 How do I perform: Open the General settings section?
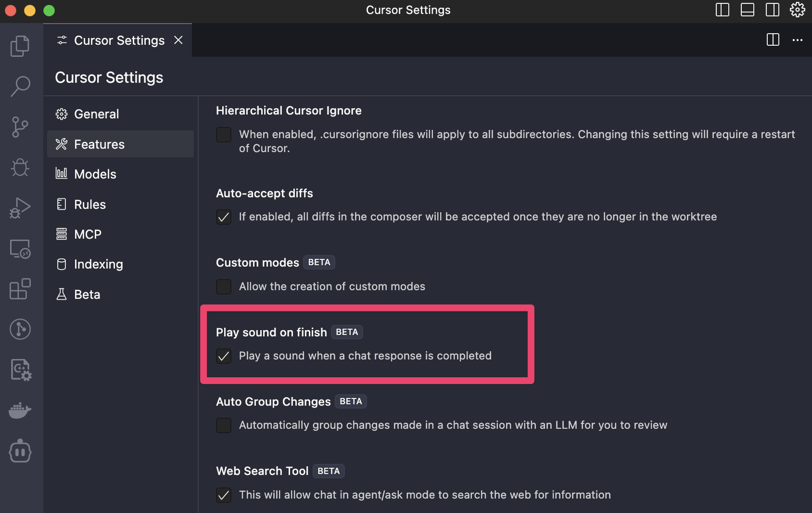[x=120, y=114]
